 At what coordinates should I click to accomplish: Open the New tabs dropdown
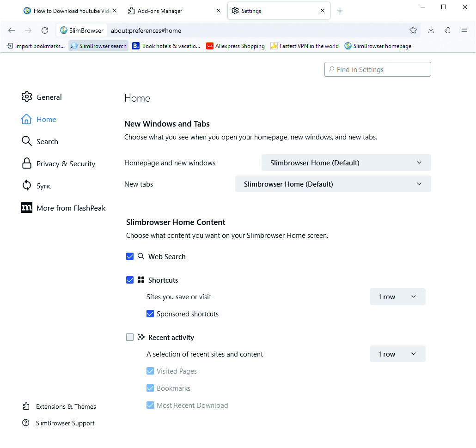coord(333,184)
